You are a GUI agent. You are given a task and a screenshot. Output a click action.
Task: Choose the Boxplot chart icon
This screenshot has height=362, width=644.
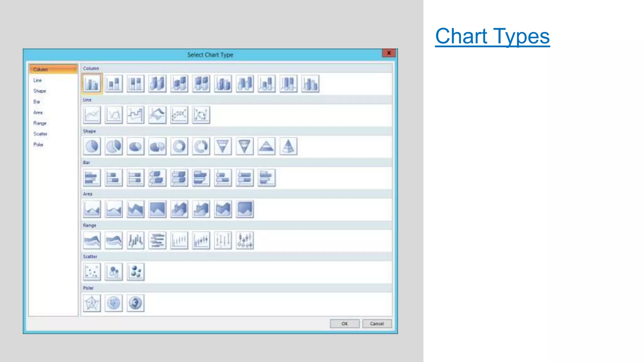(x=245, y=240)
